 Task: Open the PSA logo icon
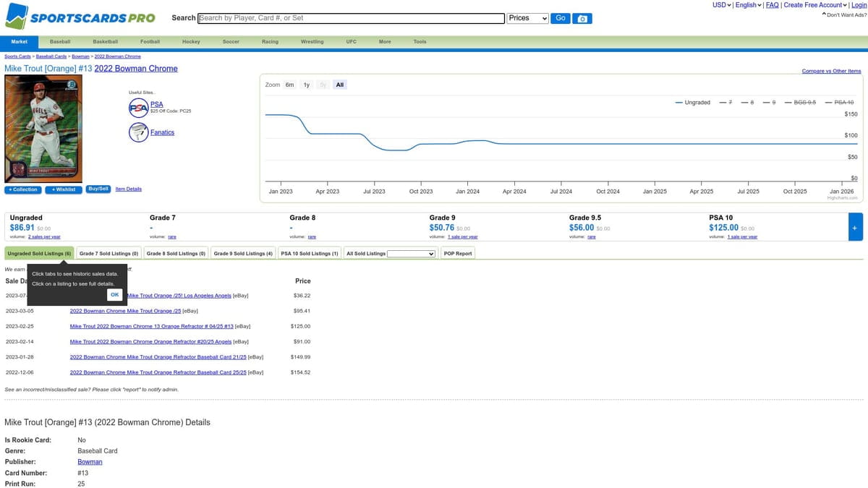(138, 108)
